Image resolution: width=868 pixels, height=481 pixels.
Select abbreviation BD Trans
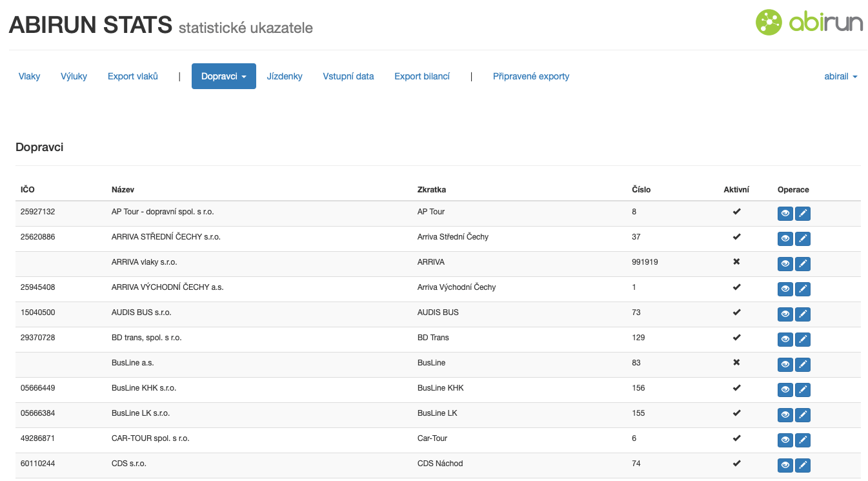pos(433,338)
